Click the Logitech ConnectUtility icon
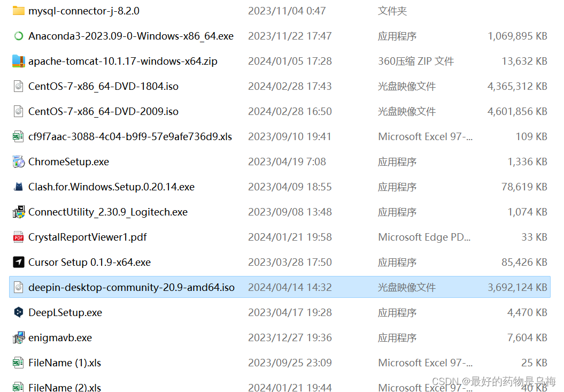This screenshot has height=392, width=564. [18, 212]
